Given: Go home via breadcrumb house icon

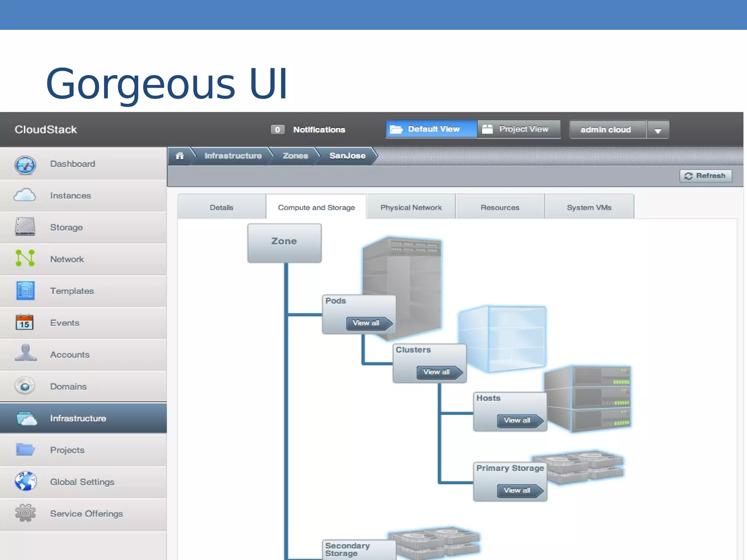Looking at the screenshot, I should [179, 156].
